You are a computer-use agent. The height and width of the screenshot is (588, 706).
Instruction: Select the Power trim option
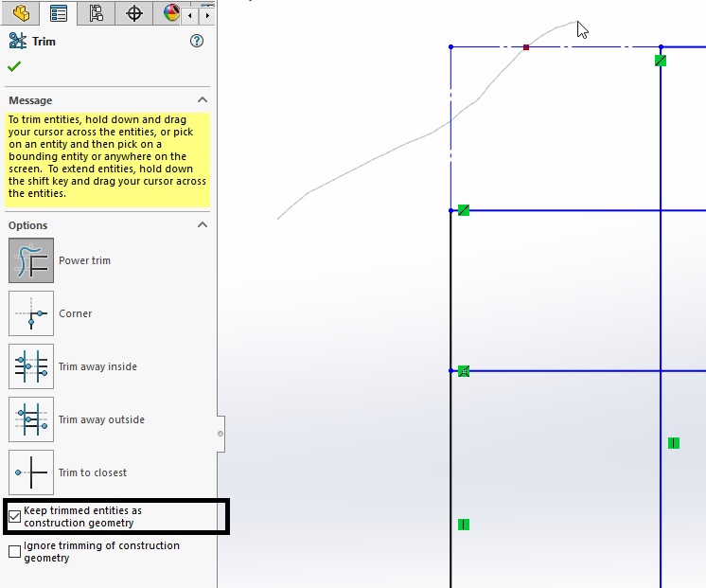click(x=31, y=260)
